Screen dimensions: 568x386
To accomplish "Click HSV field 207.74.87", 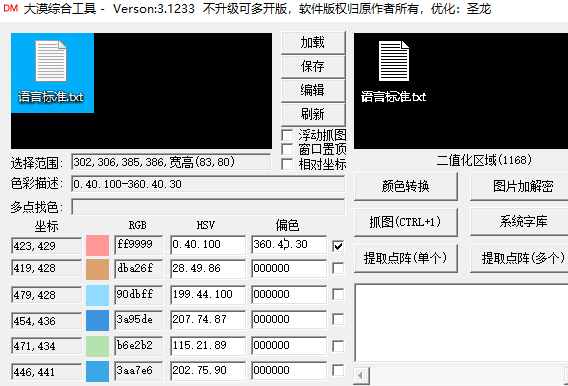I will [x=208, y=319].
